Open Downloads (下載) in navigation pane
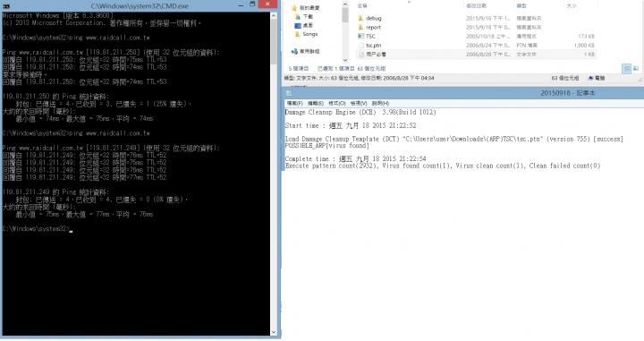 [x=308, y=17]
